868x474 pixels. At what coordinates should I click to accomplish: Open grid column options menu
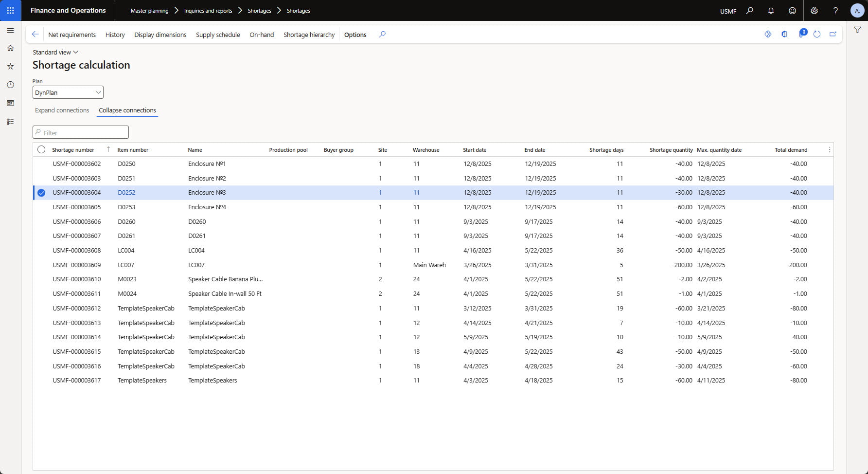(829, 150)
